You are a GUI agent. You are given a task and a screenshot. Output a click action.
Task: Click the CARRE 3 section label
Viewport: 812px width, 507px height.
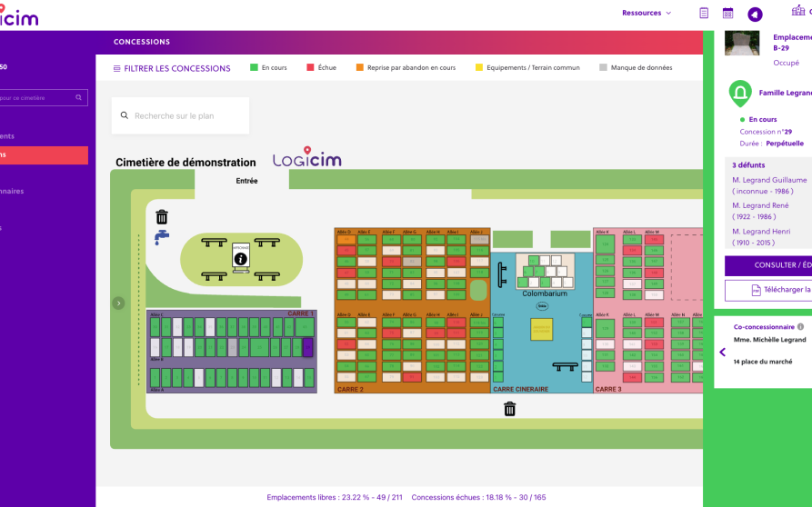[x=608, y=389]
